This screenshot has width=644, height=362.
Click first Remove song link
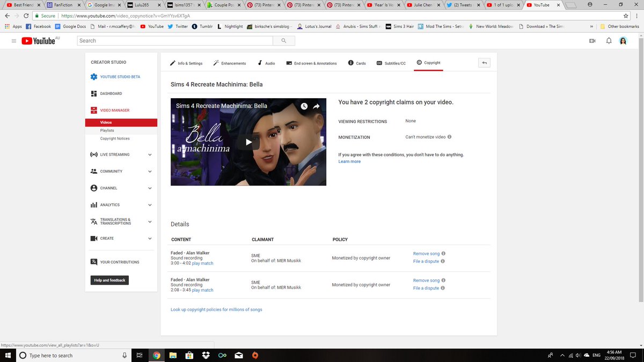(426, 254)
